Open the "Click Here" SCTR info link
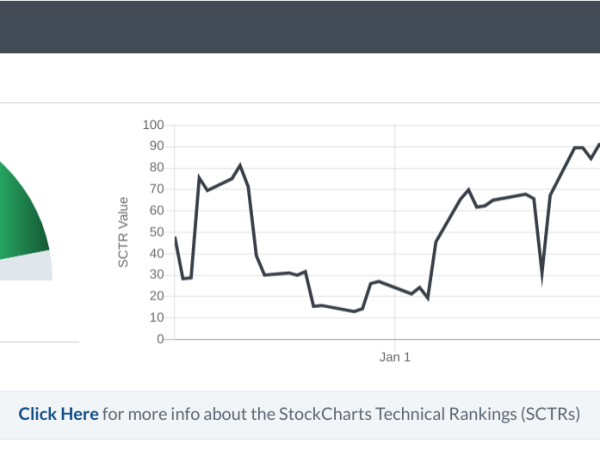The image size is (600, 450). (x=58, y=414)
